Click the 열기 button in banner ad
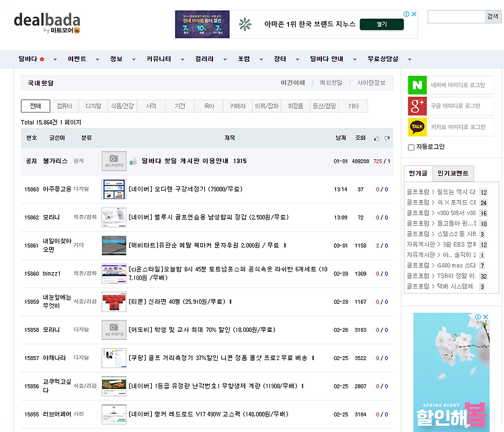Viewport: 504px width, 432px height. tap(382, 24)
